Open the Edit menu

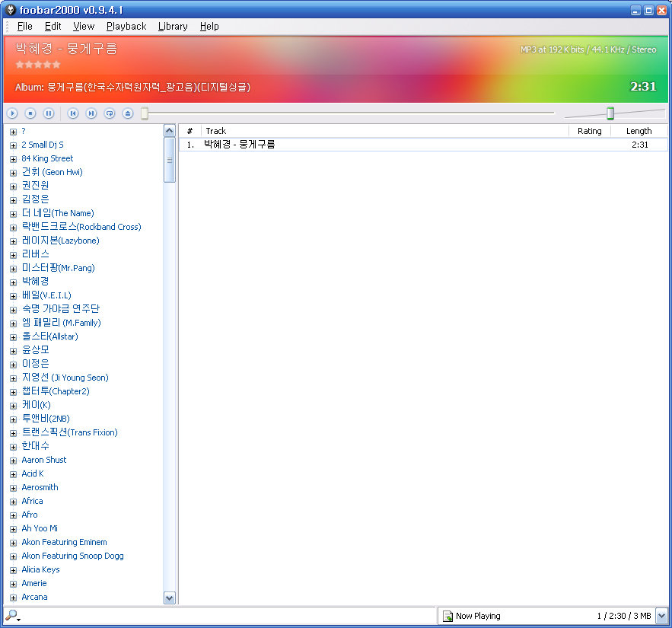tap(53, 27)
